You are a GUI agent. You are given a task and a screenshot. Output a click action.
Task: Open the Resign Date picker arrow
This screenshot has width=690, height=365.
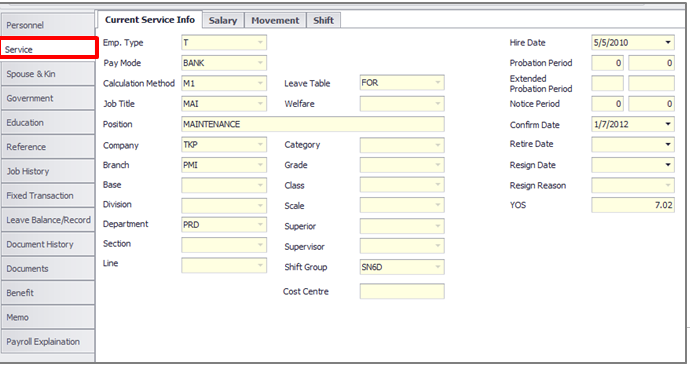coord(668,165)
